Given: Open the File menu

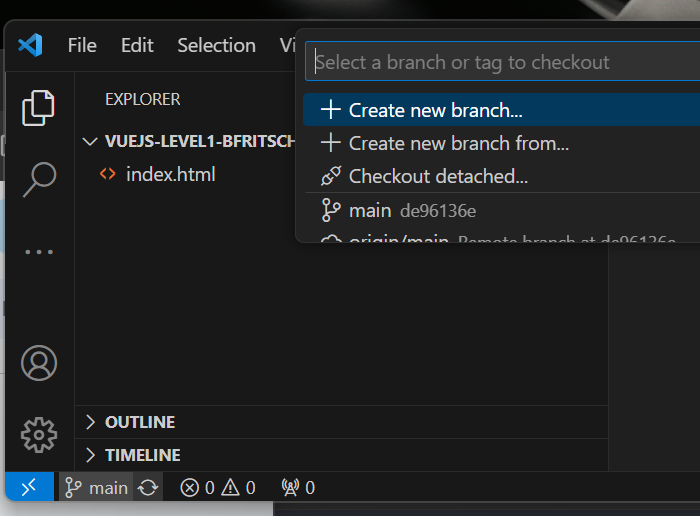Looking at the screenshot, I should (x=82, y=45).
